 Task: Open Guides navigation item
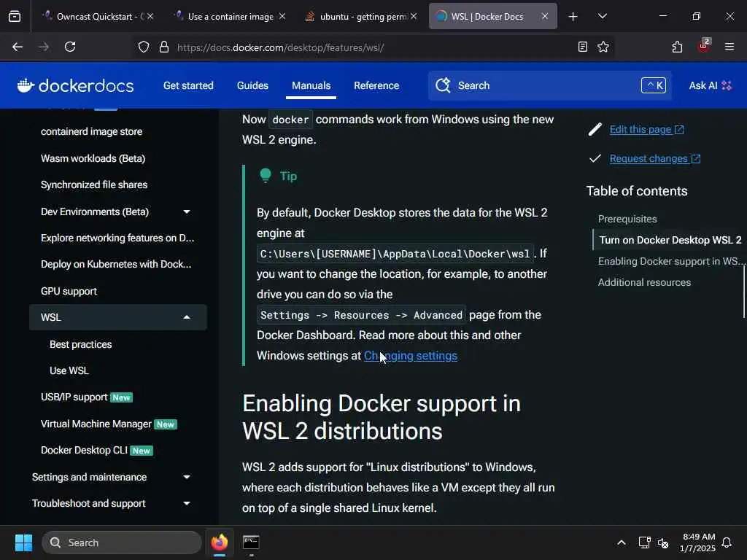(x=252, y=86)
